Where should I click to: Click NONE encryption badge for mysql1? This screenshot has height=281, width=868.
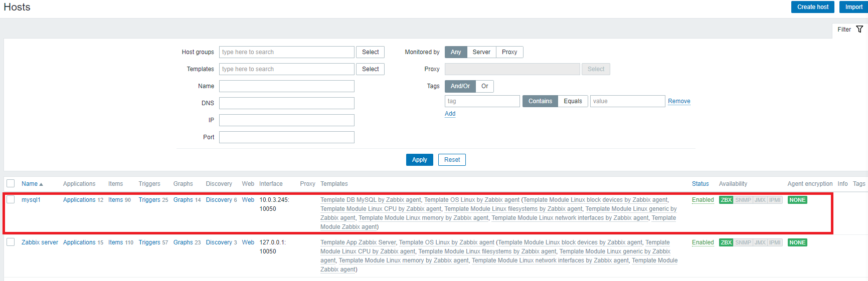(x=797, y=200)
